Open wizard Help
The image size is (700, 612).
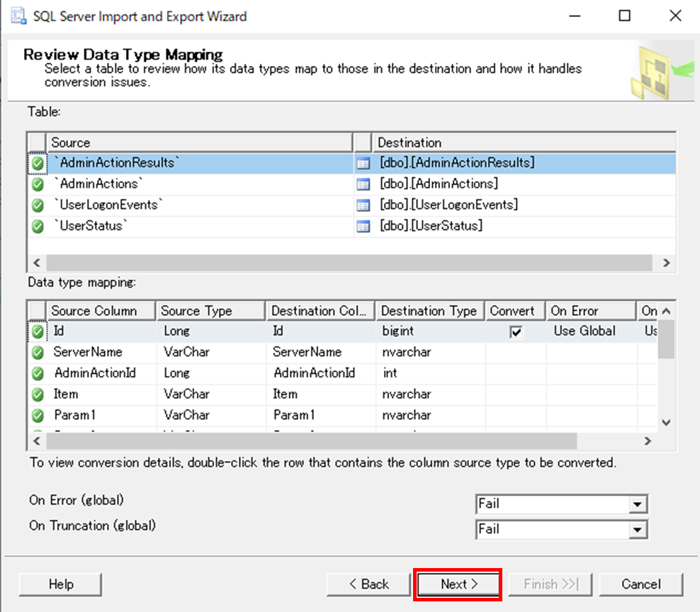pyautogui.click(x=61, y=584)
